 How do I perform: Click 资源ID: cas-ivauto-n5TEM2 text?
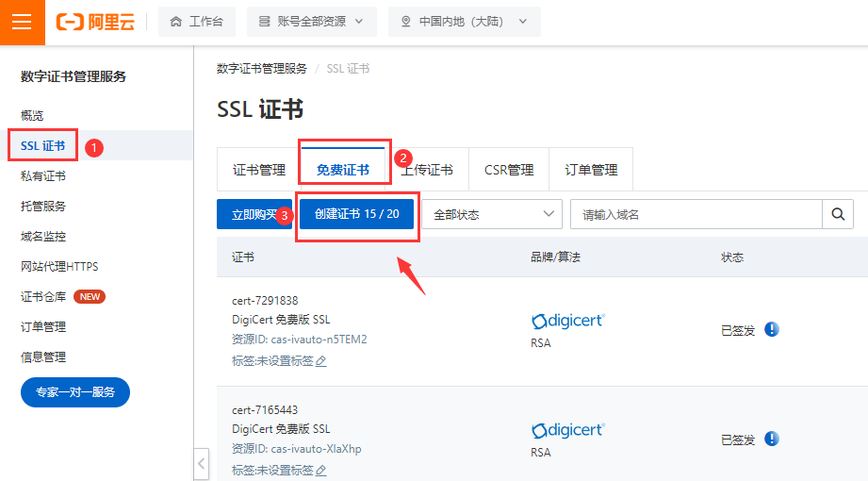299,340
